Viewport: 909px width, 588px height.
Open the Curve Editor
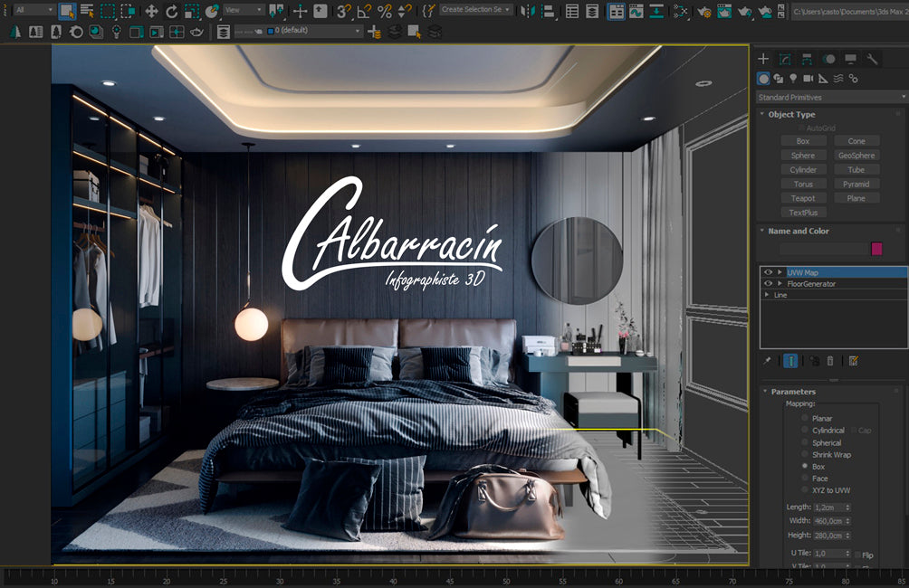(x=636, y=11)
